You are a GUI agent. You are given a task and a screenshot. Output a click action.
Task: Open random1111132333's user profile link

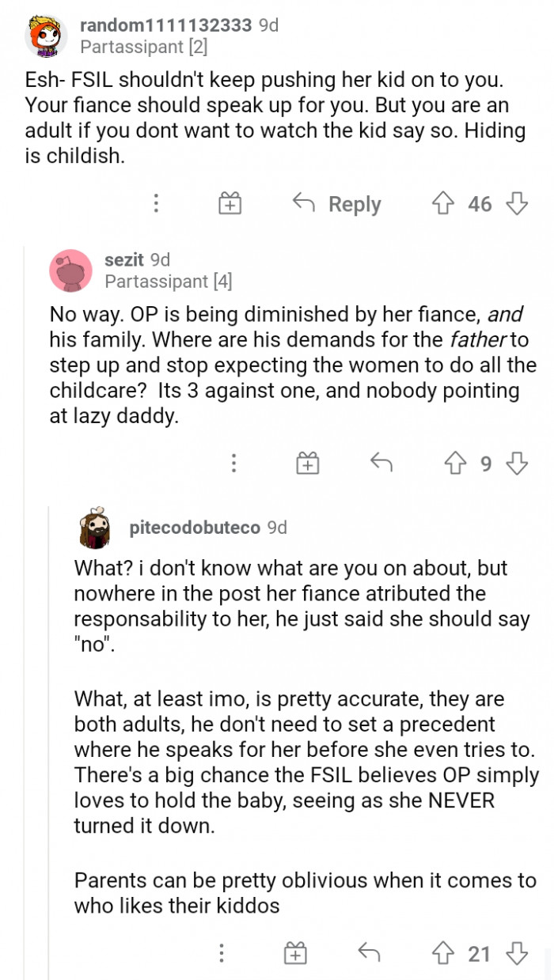pyautogui.click(x=166, y=25)
